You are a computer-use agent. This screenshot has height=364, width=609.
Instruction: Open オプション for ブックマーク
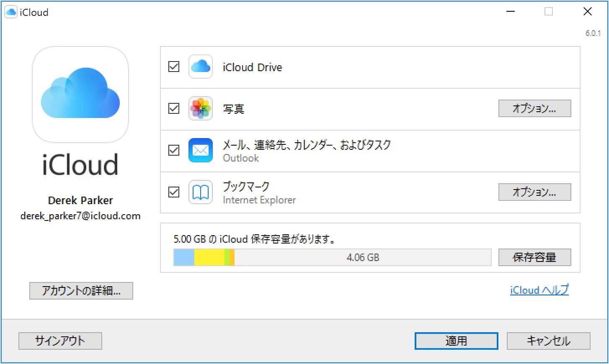point(534,192)
